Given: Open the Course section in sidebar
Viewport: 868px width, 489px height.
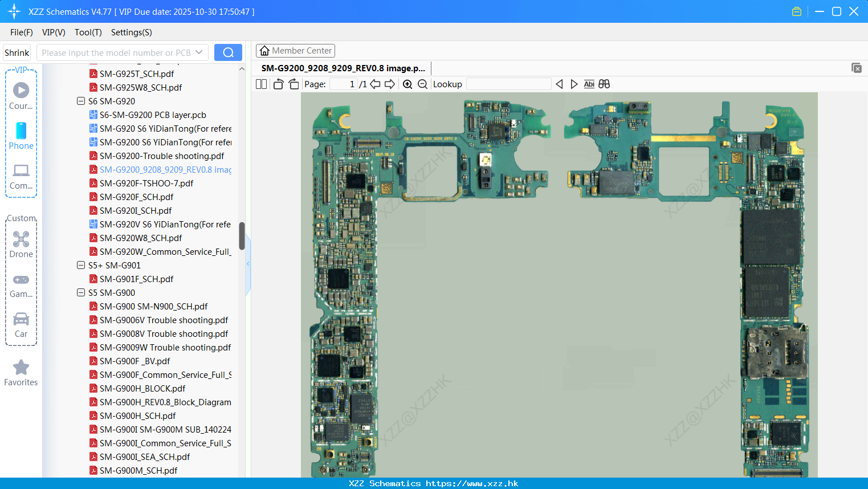Looking at the screenshot, I should (x=21, y=96).
